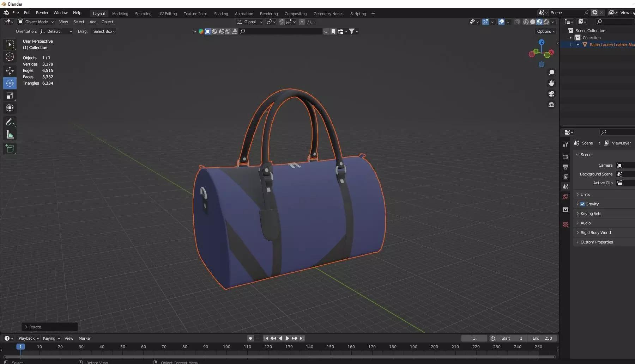Open the File menu
The height and width of the screenshot is (364, 635).
point(16,13)
